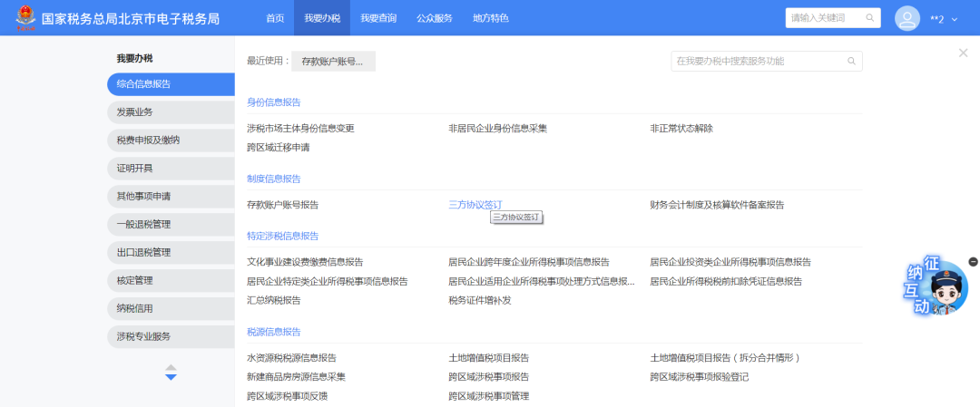Open the 征纳互动 assistant mascot
This screenshot has height=407, width=980.
coord(935,286)
